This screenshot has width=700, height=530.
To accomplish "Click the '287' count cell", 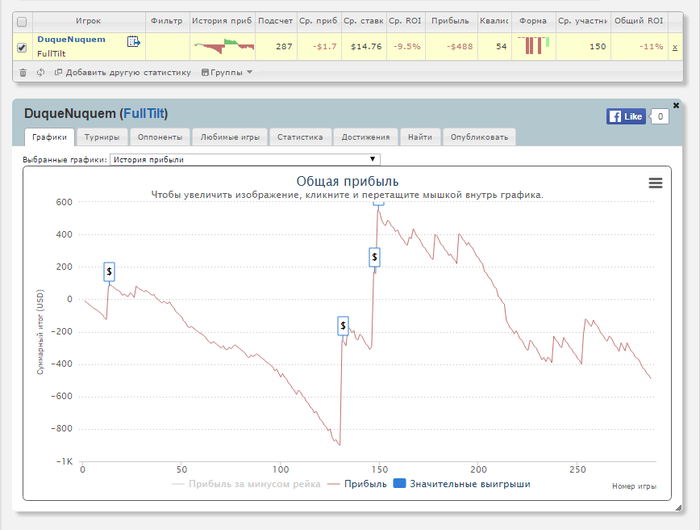I will point(275,46).
